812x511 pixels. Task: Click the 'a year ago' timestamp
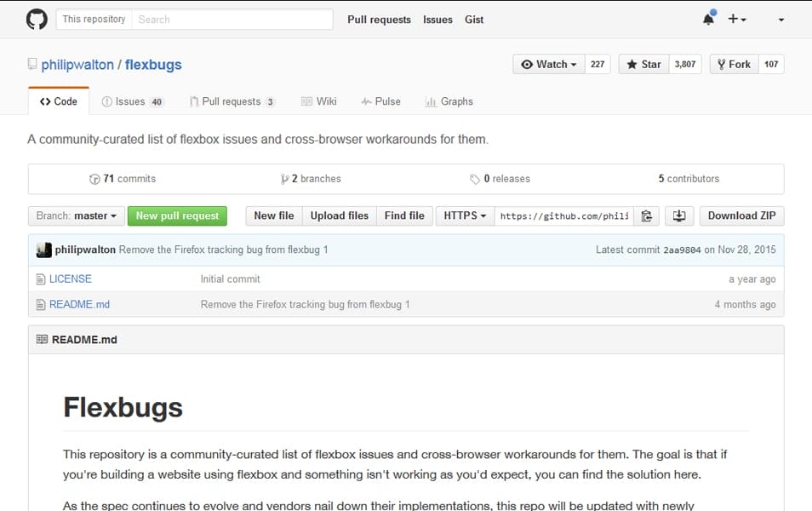coord(752,279)
